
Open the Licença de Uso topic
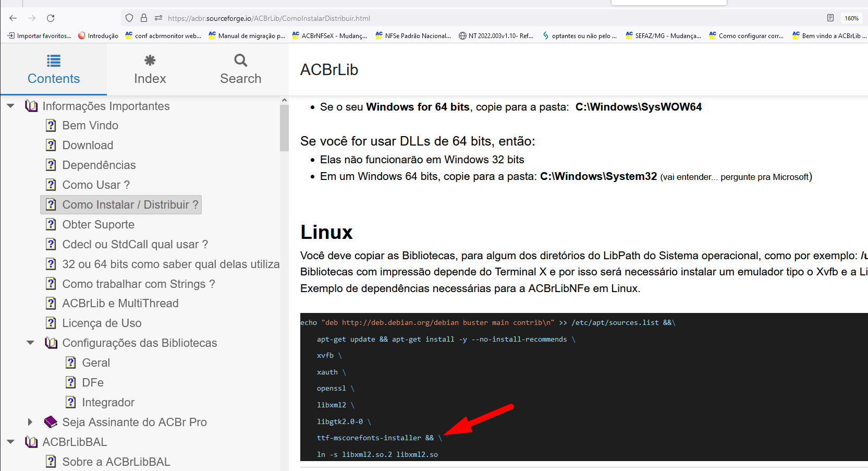point(94,323)
